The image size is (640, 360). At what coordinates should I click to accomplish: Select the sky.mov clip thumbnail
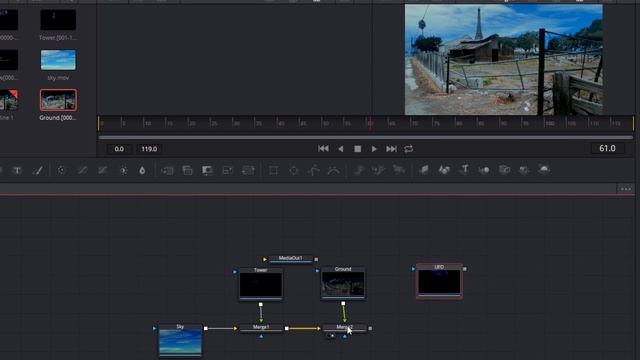tap(58, 60)
